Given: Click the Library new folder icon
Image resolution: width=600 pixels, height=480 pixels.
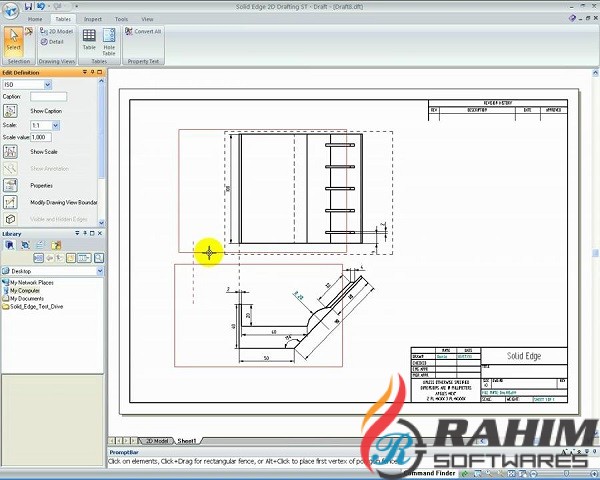Looking at the screenshot, I should coord(71,258).
